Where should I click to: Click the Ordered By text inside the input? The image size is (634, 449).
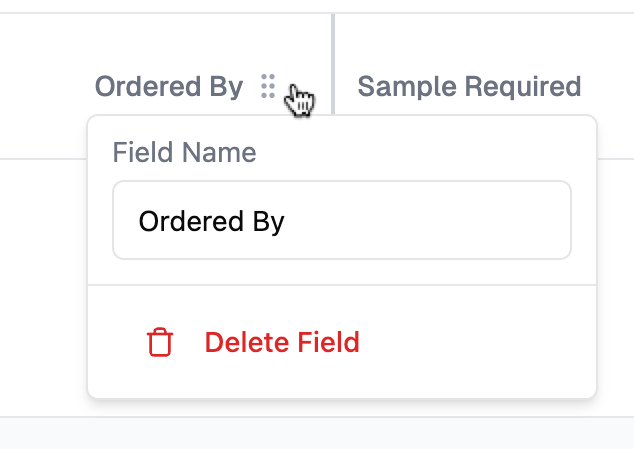tap(211, 221)
